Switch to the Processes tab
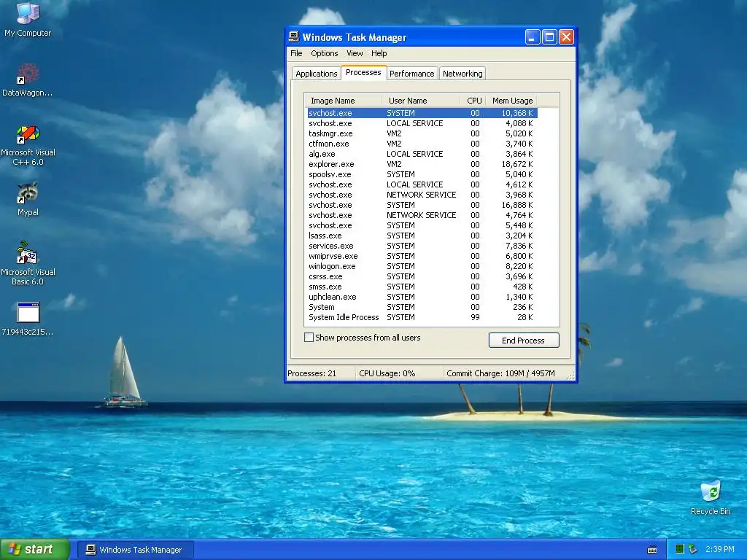 coord(363,72)
